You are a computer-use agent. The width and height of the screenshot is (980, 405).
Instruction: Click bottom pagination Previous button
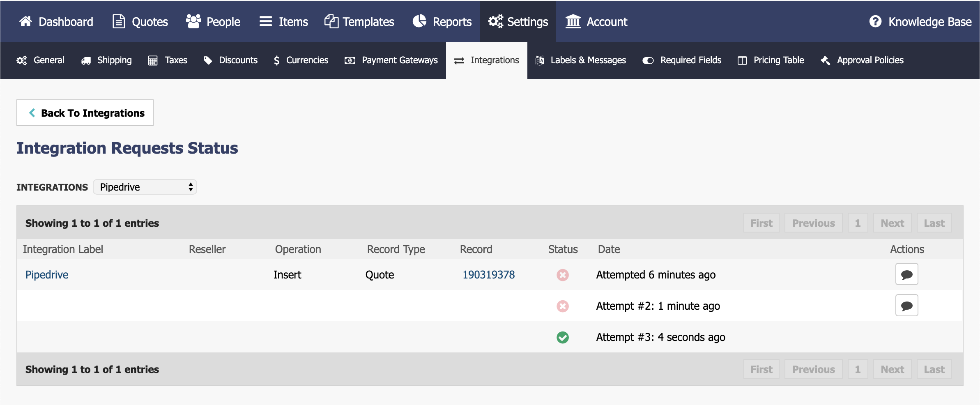click(814, 369)
